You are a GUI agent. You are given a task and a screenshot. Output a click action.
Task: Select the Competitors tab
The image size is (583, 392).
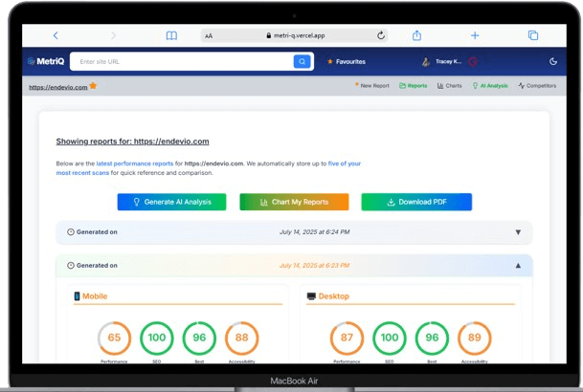tap(537, 86)
